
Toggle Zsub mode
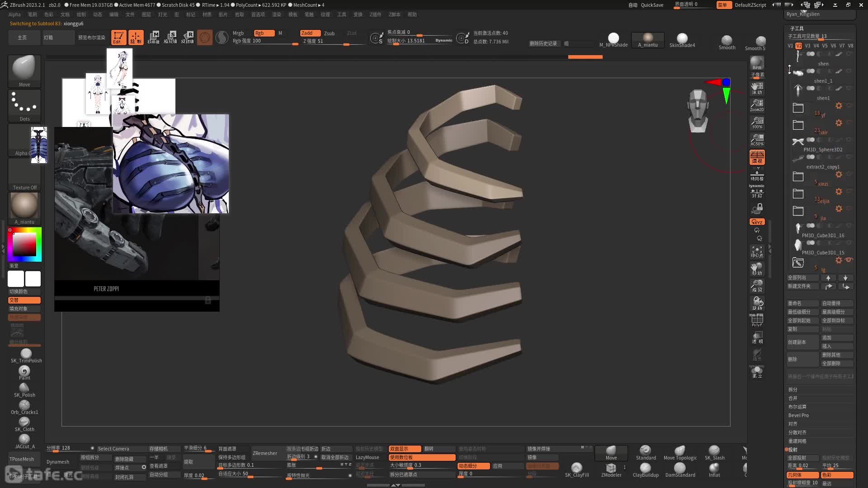329,33
